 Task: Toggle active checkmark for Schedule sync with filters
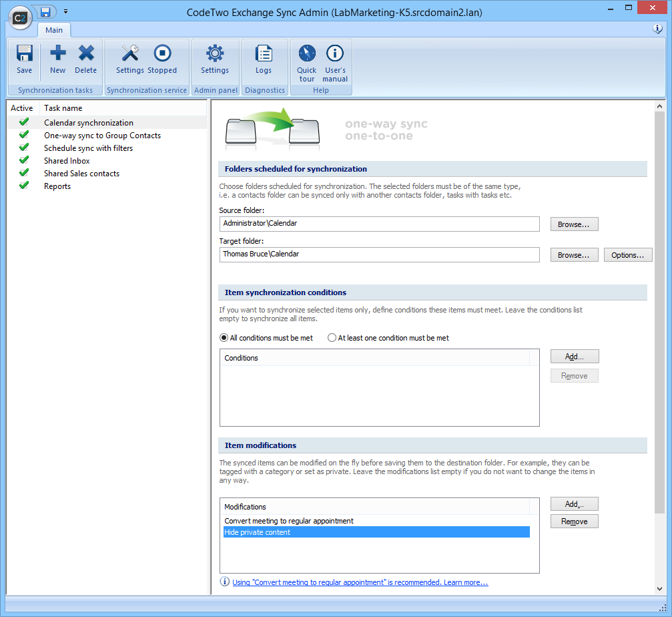pos(24,148)
